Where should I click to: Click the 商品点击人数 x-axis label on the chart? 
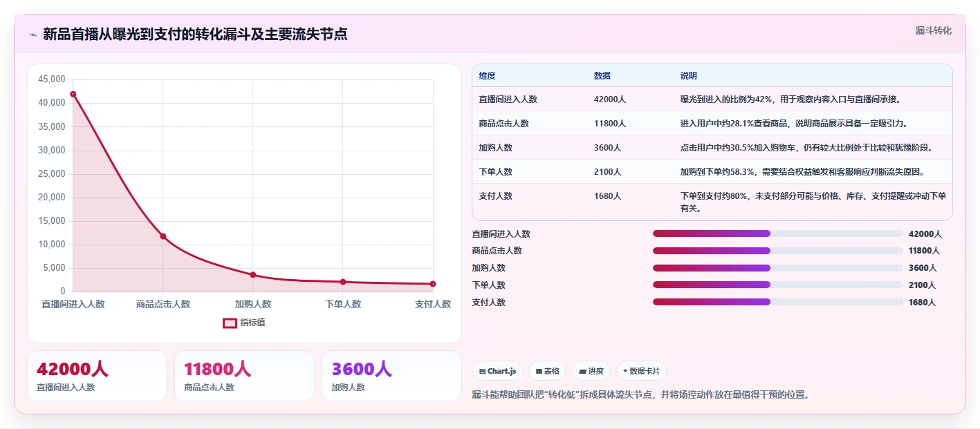click(163, 304)
